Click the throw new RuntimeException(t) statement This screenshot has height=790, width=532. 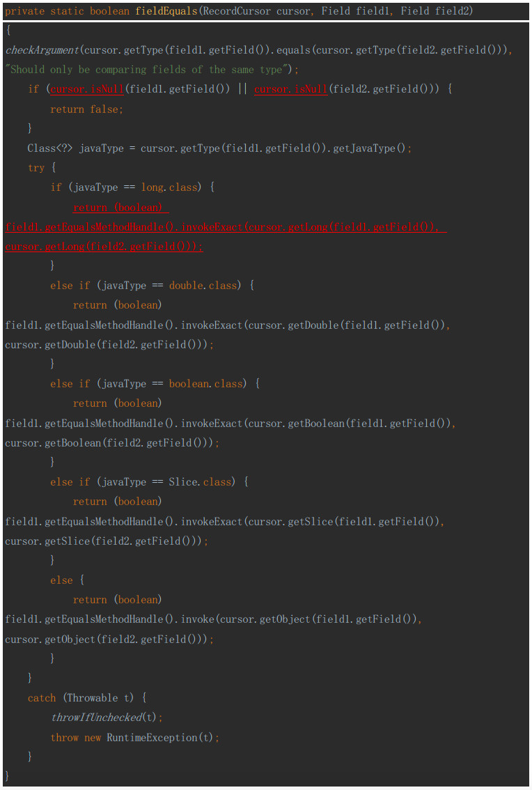tap(135, 738)
